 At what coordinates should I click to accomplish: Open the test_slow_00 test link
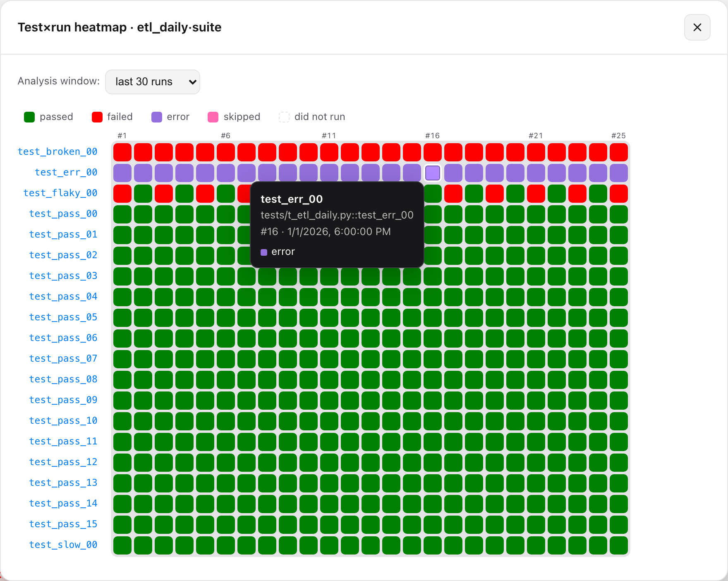pyautogui.click(x=63, y=545)
